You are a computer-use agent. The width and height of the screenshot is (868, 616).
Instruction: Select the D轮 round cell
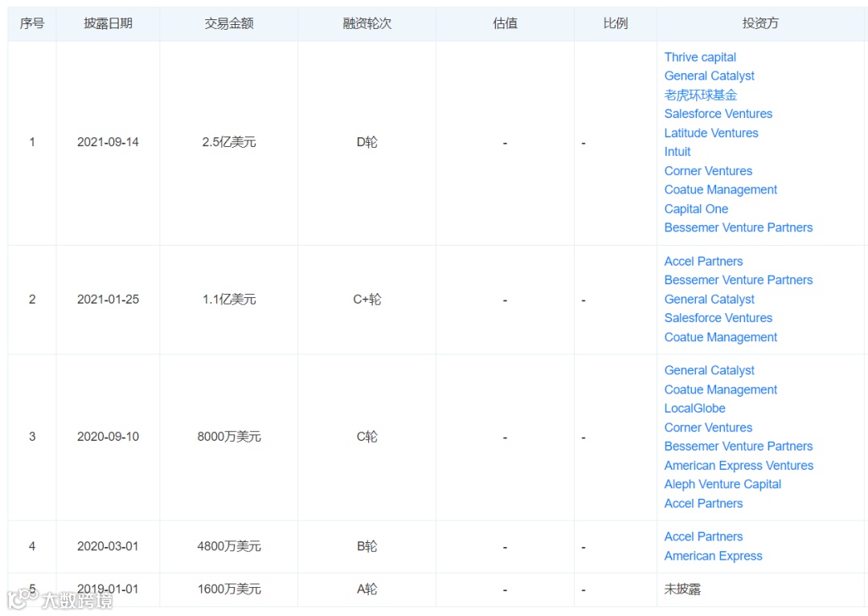367,142
